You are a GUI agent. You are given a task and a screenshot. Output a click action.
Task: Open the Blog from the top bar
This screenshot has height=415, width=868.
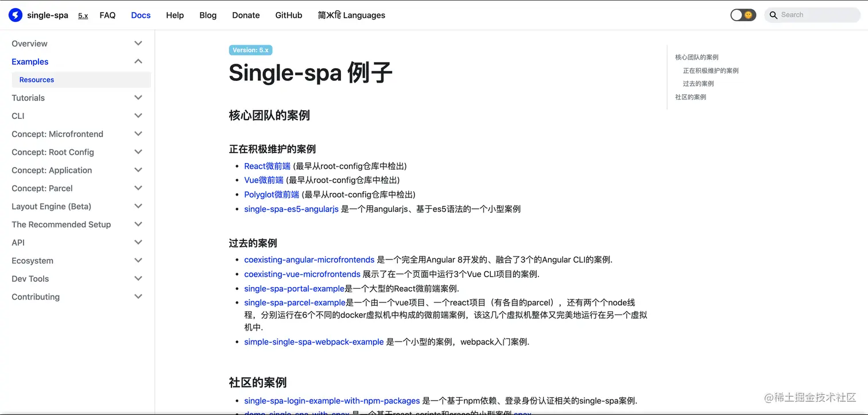point(208,15)
